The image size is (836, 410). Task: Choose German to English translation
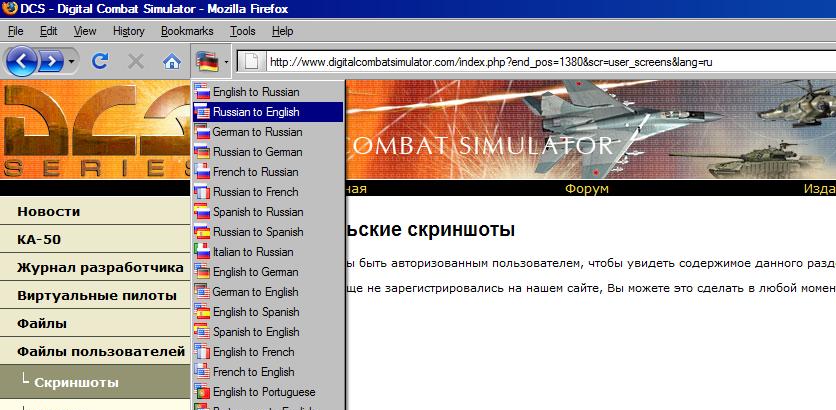click(x=268, y=292)
